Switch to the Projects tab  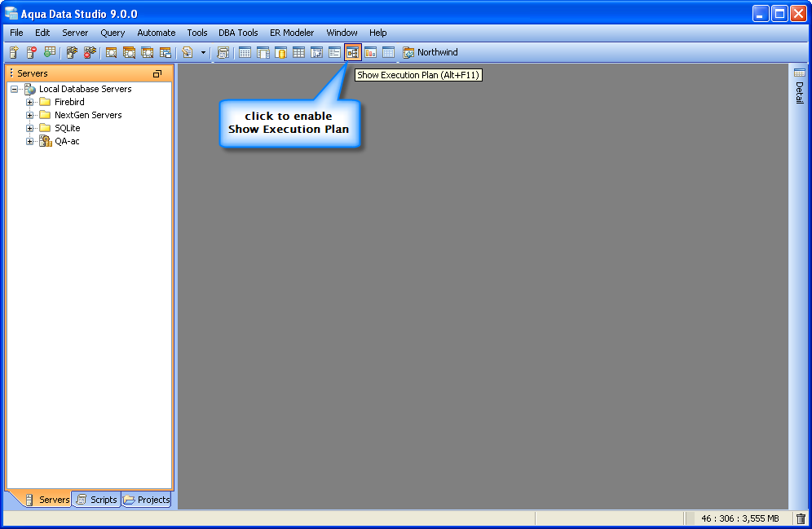coord(147,500)
